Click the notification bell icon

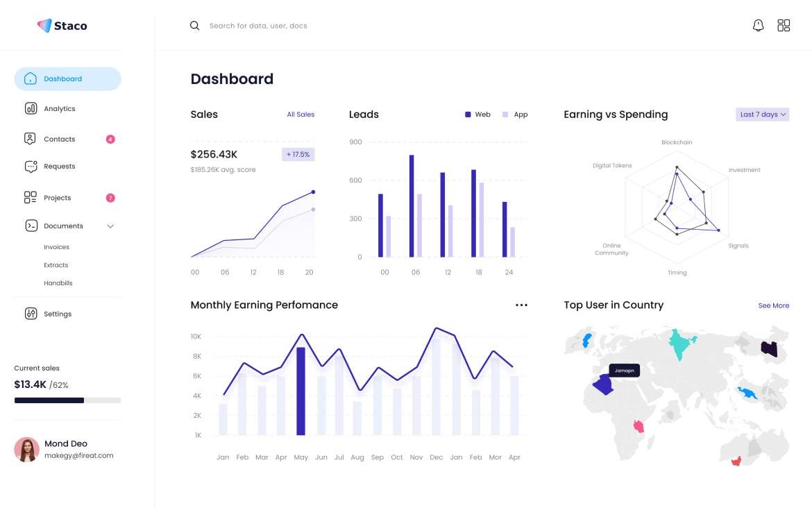click(x=758, y=26)
